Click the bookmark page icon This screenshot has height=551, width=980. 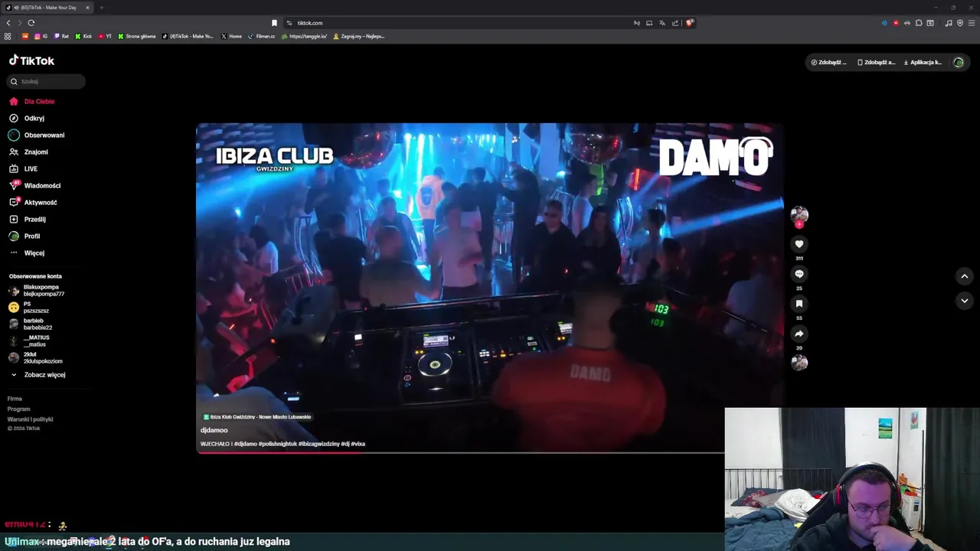coord(274,23)
